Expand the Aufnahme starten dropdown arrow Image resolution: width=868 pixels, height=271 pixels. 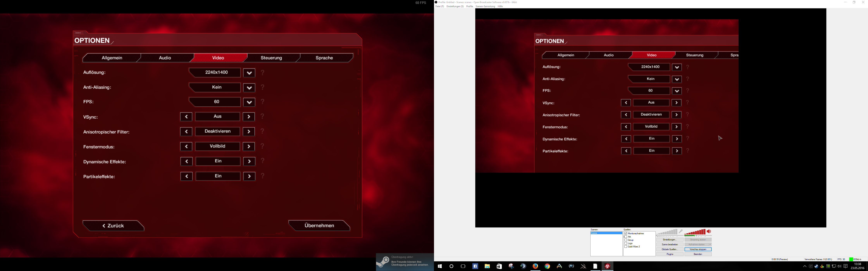(x=710, y=245)
